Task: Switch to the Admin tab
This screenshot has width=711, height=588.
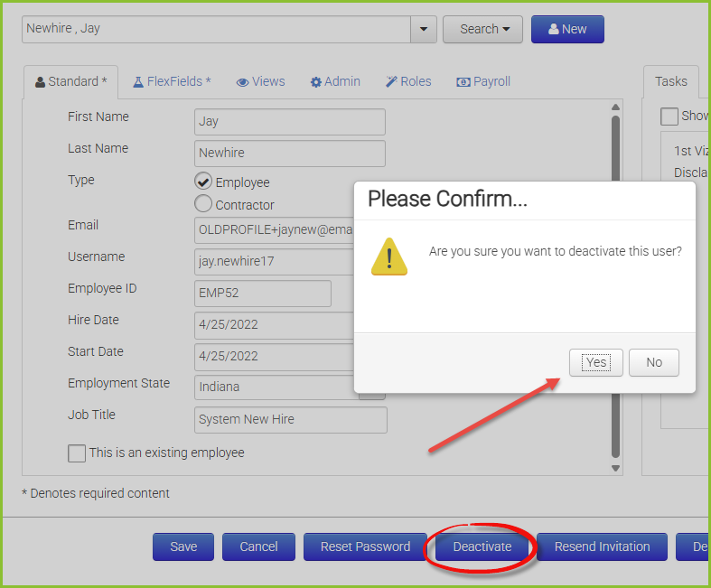Action: pos(335,82)
